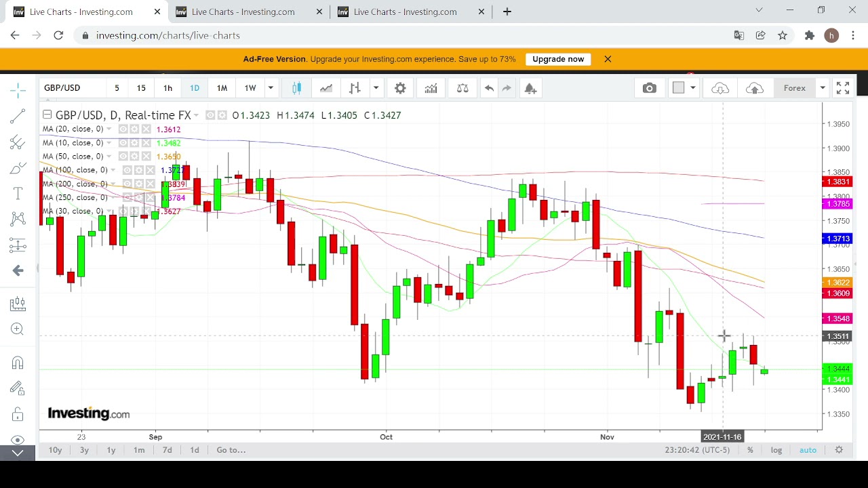Select the 1W interval
The image size is (868, 488).
click(x=250, y=88)
